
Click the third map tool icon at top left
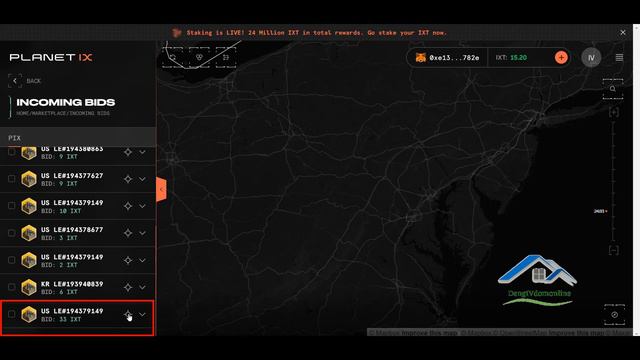[226, 58]
